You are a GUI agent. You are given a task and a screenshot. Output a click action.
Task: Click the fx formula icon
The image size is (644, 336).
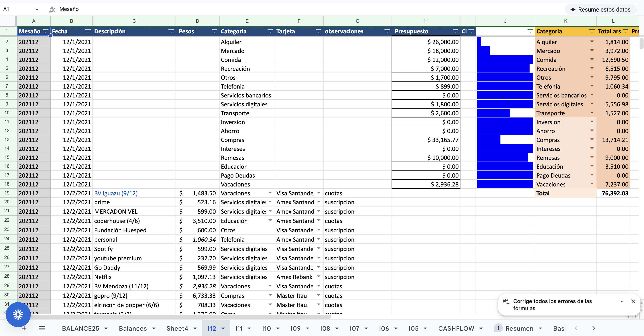point(52,9)
